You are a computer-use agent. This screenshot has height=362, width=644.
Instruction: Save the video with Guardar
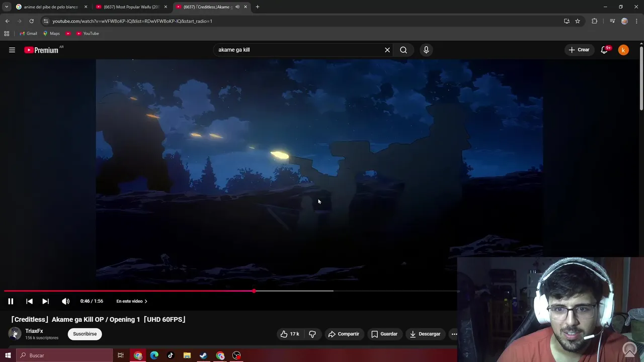pyautogui.click(x=384, y=334)
